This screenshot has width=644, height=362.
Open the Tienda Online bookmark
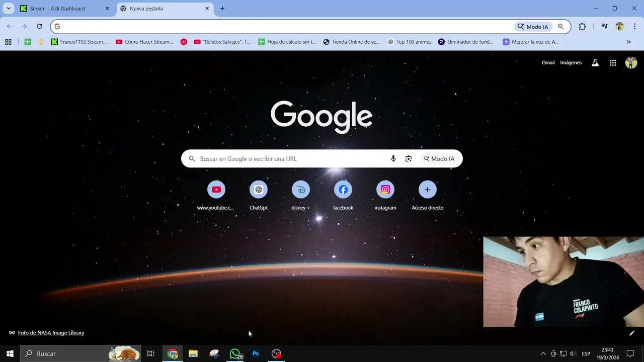(x=351, y=42)
